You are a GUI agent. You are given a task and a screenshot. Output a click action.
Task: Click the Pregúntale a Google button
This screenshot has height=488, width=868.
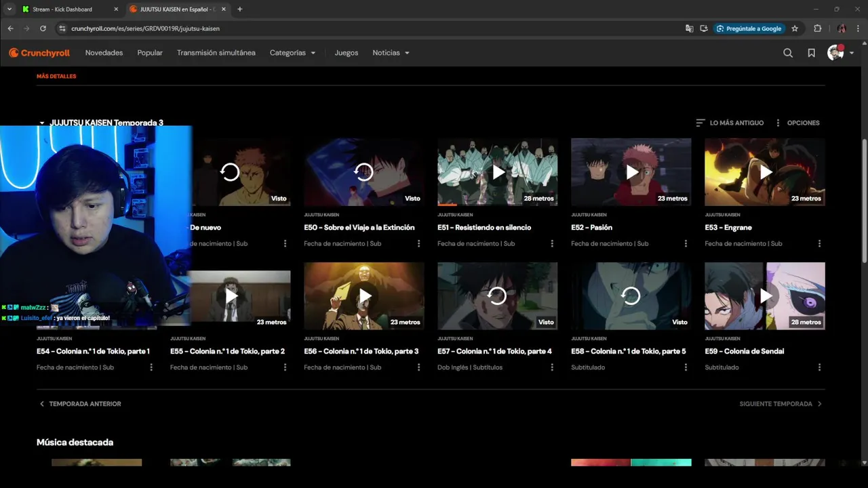click(749, 28)
